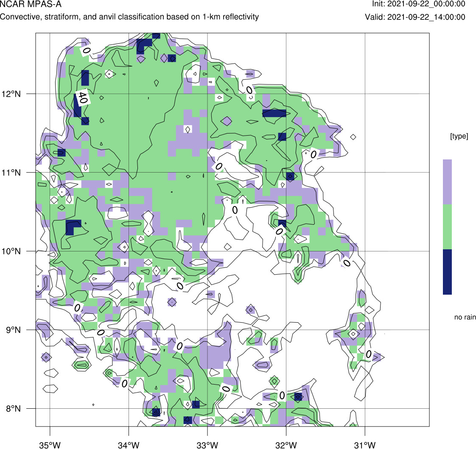Click the Valid timestamp 2021-09-22_14:00:00
This screenshot has height=449, width=476.
pyautogui.click(x=415, y=17)
